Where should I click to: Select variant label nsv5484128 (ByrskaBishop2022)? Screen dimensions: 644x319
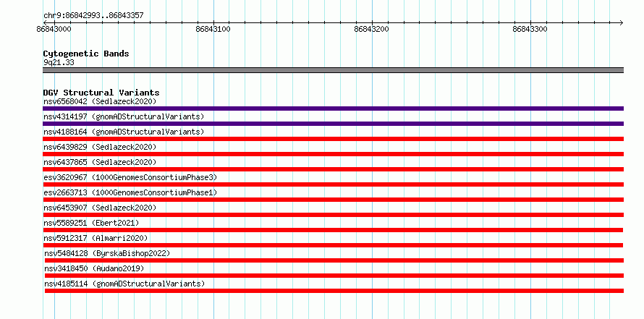(107, 253)
